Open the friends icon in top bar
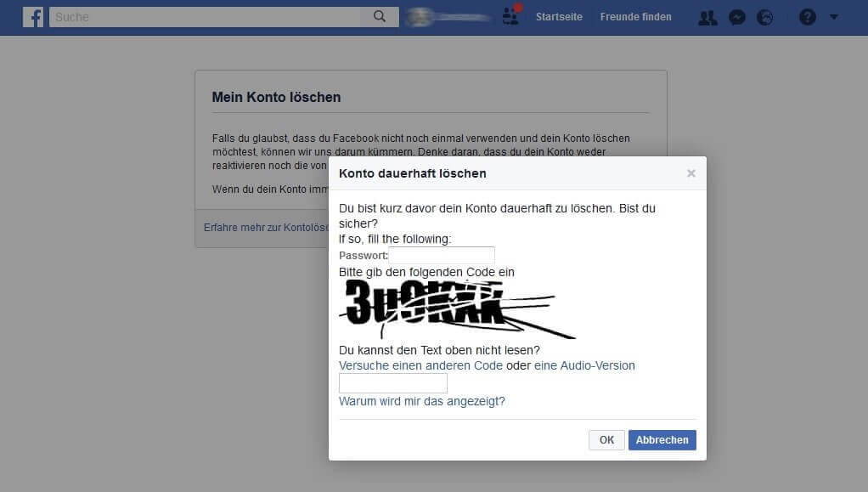This screenshot has height=492, width=868. coord(707,18)
